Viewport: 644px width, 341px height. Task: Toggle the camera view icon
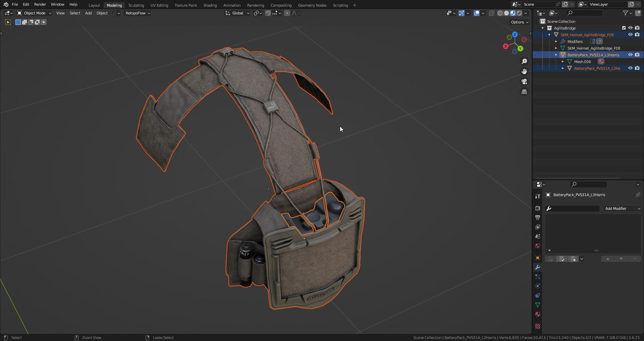coord(524,82)
